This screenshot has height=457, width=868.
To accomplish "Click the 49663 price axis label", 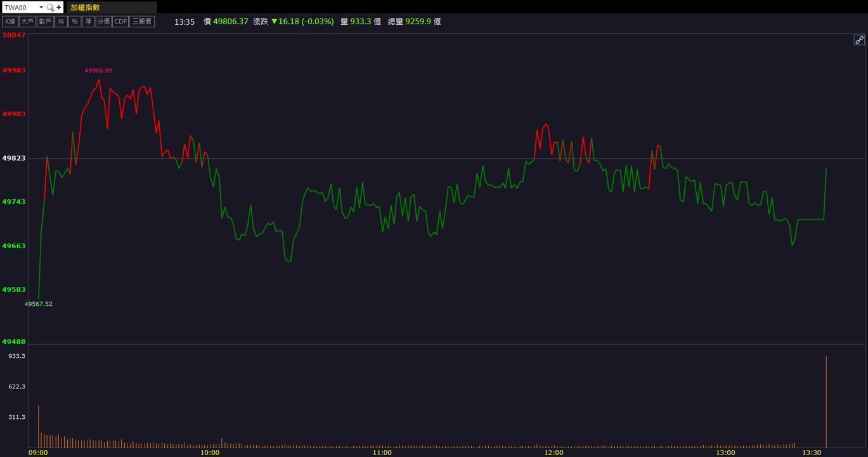I will pos(14,246).
